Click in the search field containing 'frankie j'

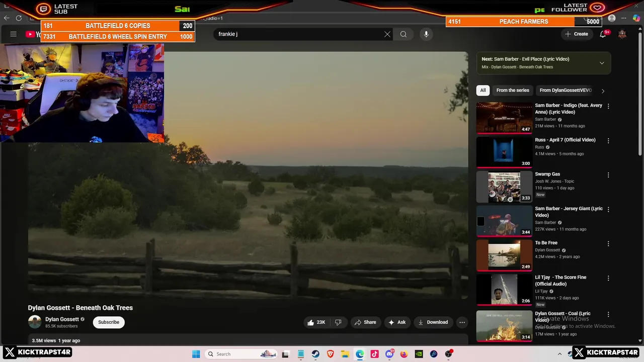pyautogui.click(x=299, y=34)
